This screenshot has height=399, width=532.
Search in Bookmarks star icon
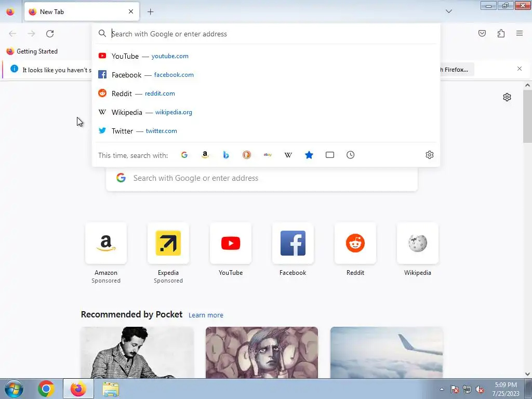[309, 155]
